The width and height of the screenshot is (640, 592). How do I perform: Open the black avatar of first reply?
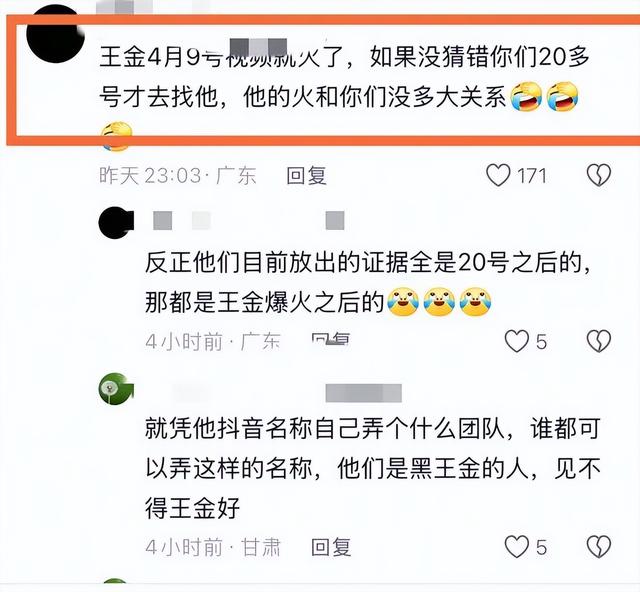pyautogui.click(x=116, y=223)
